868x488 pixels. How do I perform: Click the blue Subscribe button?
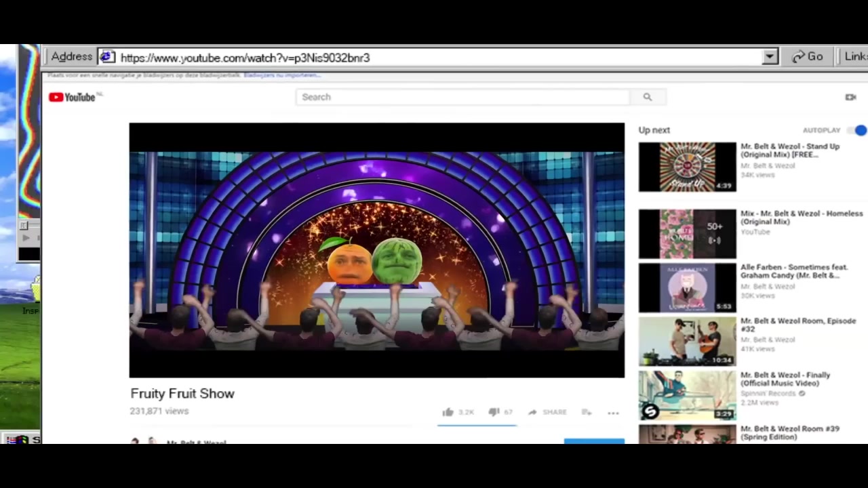[594, 441]
